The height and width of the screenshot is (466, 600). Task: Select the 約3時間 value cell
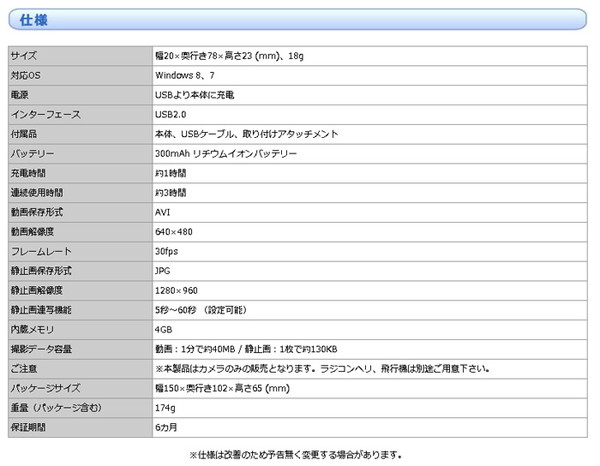point(170,192)
